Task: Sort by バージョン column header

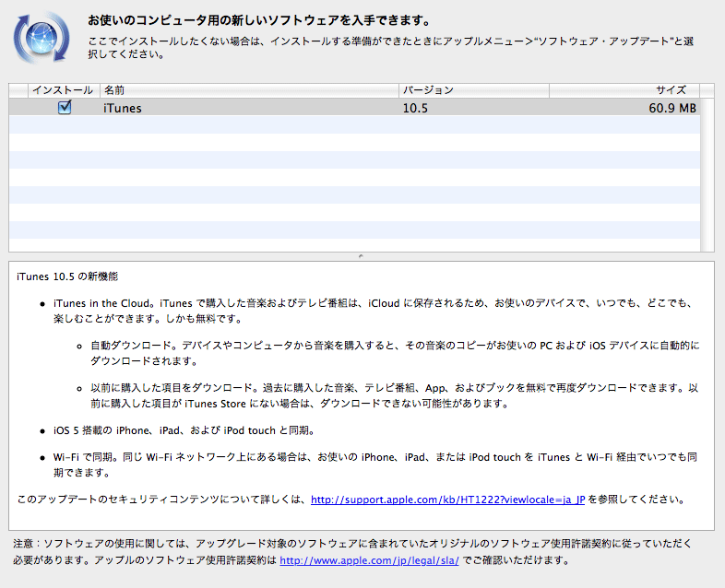Action: [474, 90]
